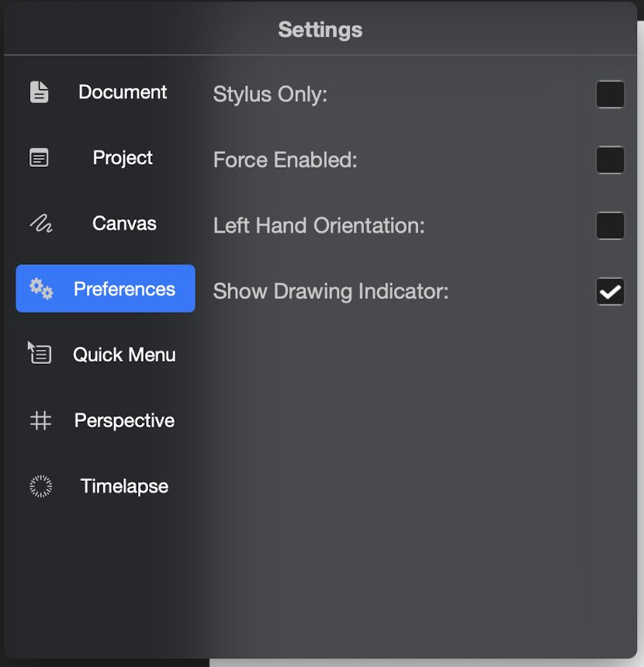Uncheck the Show Drawing Indicator checkbox
This screenshot has height=667, width=644.
coord(610,292)
